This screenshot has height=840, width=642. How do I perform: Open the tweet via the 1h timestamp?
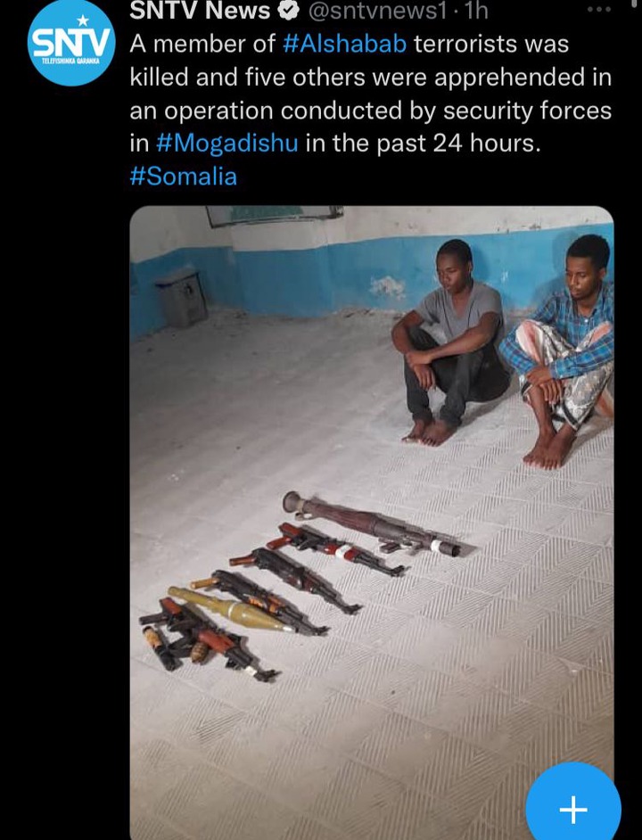[x=477, y=12]
